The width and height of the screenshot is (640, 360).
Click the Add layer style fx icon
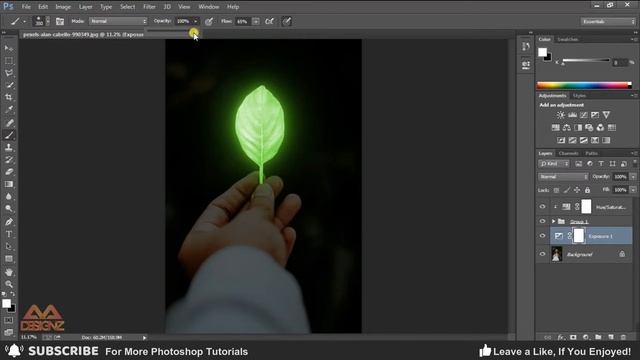[x=561, y=337]
